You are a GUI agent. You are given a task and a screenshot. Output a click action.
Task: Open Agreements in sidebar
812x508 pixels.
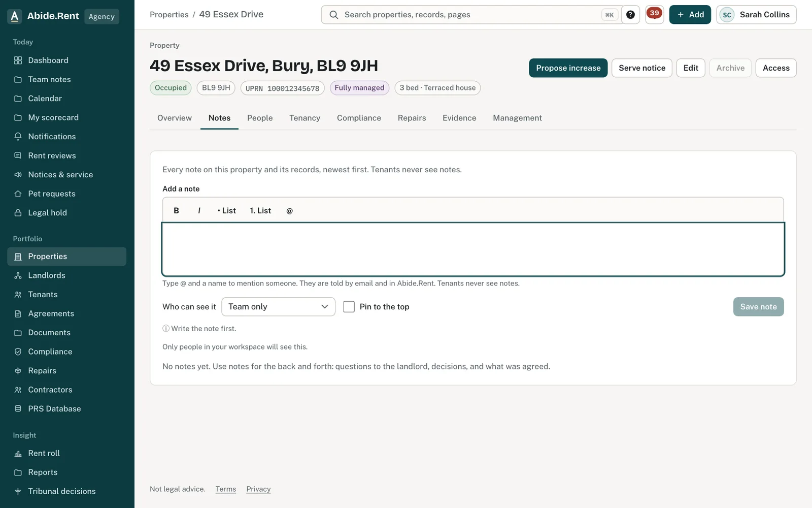click(67, 313)
